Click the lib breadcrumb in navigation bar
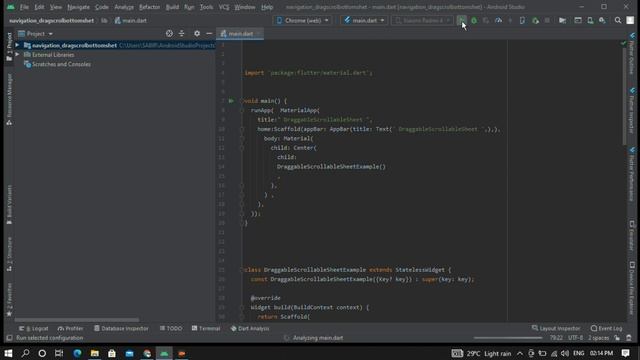 coord(104,20)
